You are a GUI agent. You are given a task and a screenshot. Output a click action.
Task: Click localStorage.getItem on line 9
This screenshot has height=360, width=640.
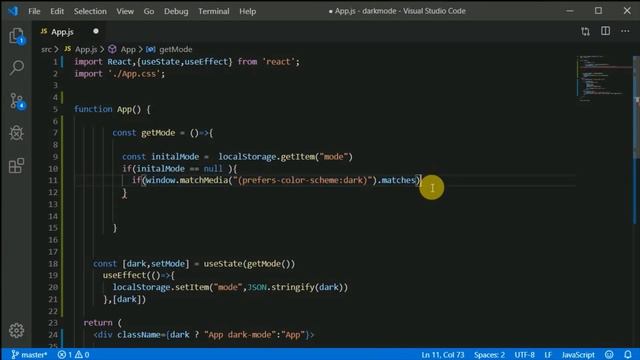tap(266, 157)
